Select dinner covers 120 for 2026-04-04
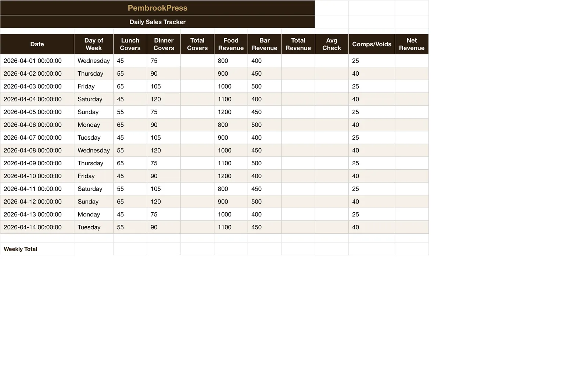This screenshot has width=588, height=378. coord(164,99)
